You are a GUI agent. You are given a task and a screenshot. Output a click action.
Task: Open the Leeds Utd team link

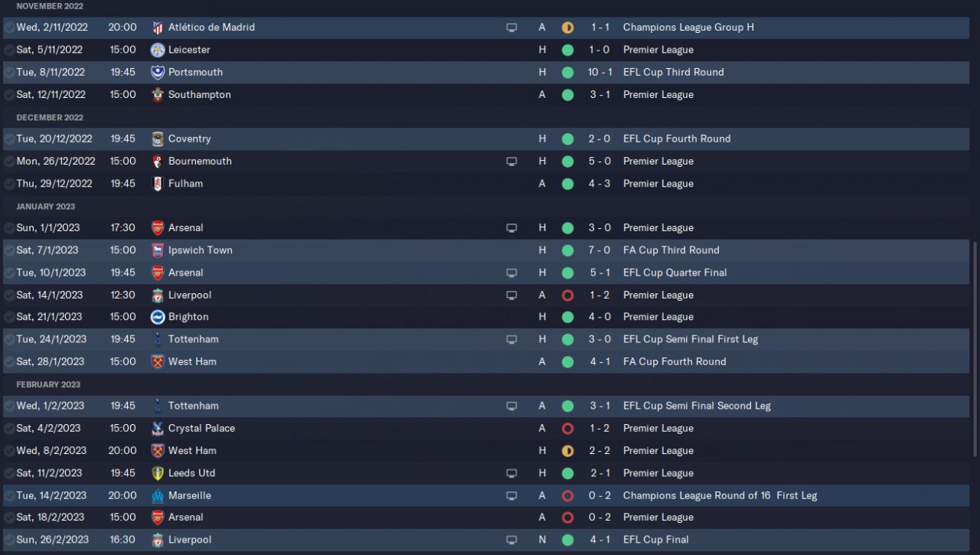191,473
